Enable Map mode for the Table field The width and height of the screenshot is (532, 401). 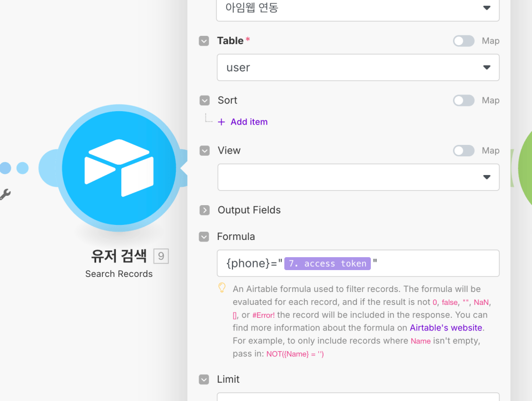coord(463,41)
